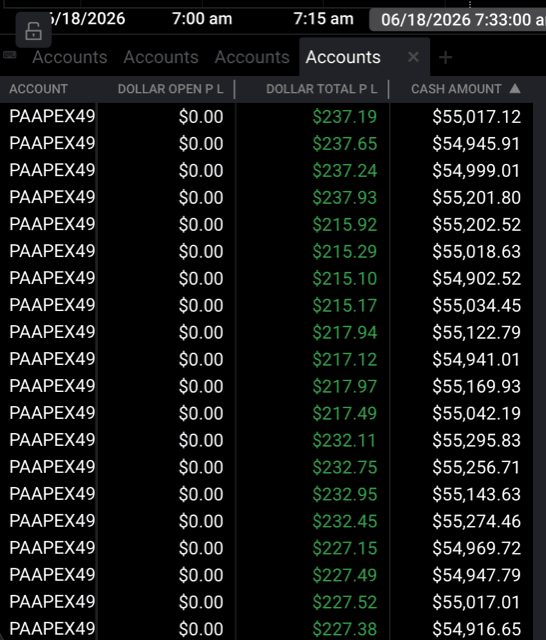Sort by Cash Amount column header
Screen dimensions: 546x640
(456, 89)
